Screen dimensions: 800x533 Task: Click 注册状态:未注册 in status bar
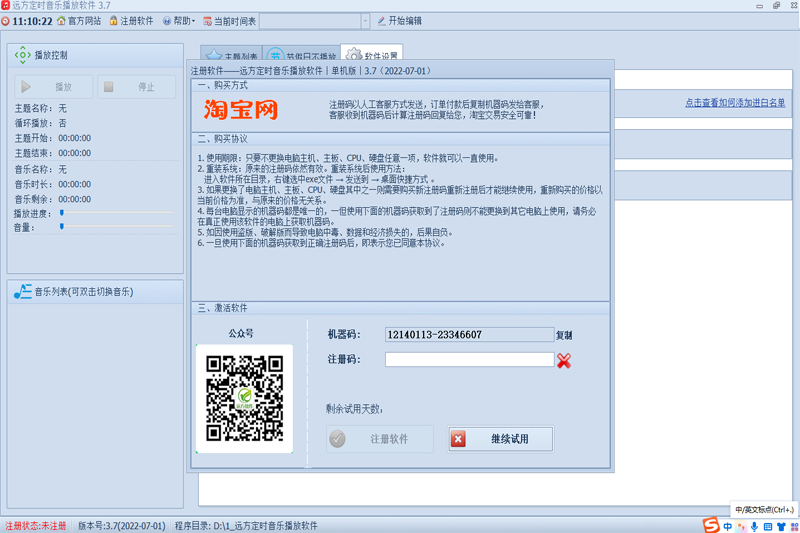click(x=36, y=526)
